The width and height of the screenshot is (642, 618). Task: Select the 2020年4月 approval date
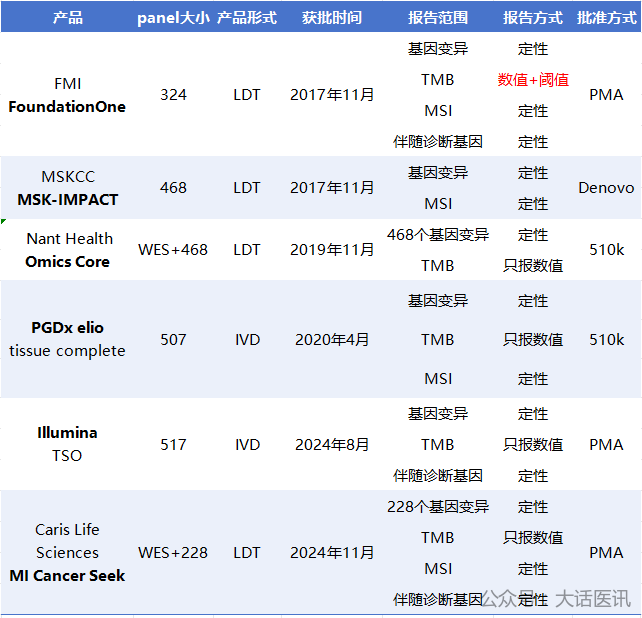coord(332,340)
